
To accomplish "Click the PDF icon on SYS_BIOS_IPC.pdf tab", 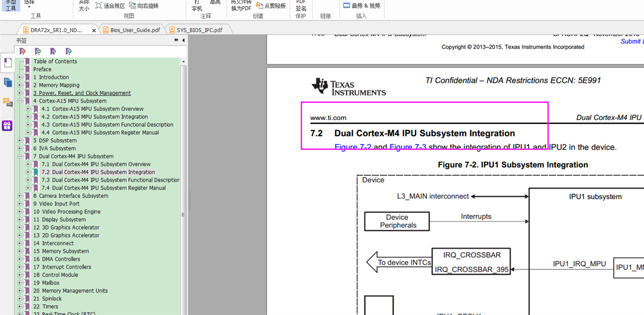I will pyautogui.click(x=172, y=30).
